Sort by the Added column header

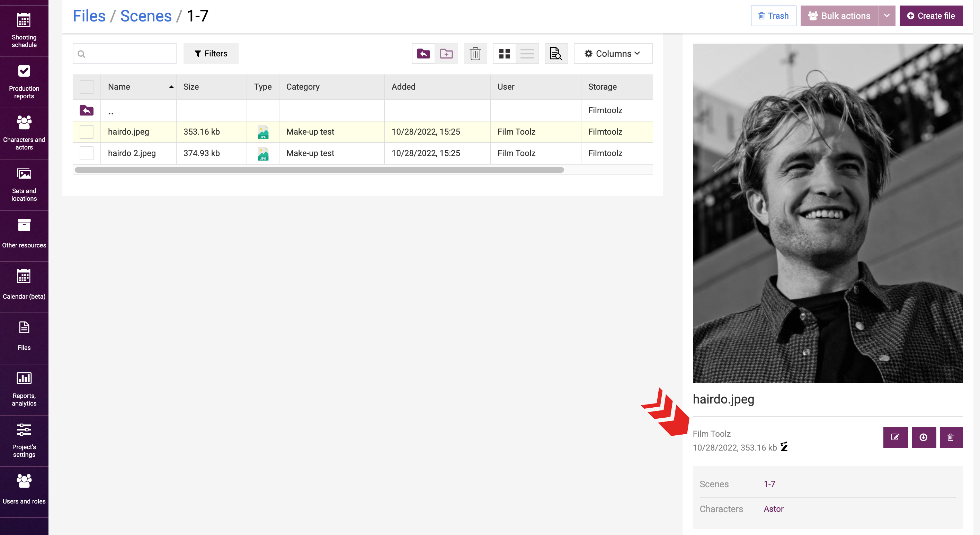click(x=437, y=87)
